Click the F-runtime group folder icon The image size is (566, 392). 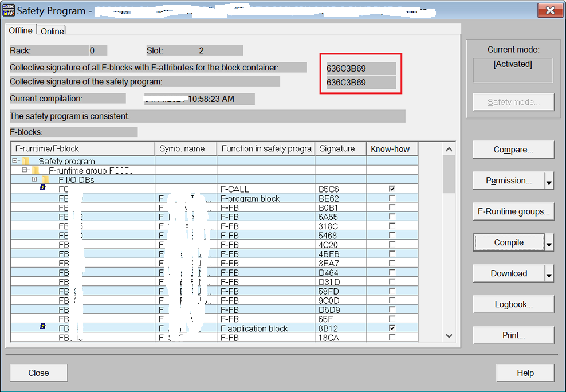pyautogui.click(x=35, y=170)
